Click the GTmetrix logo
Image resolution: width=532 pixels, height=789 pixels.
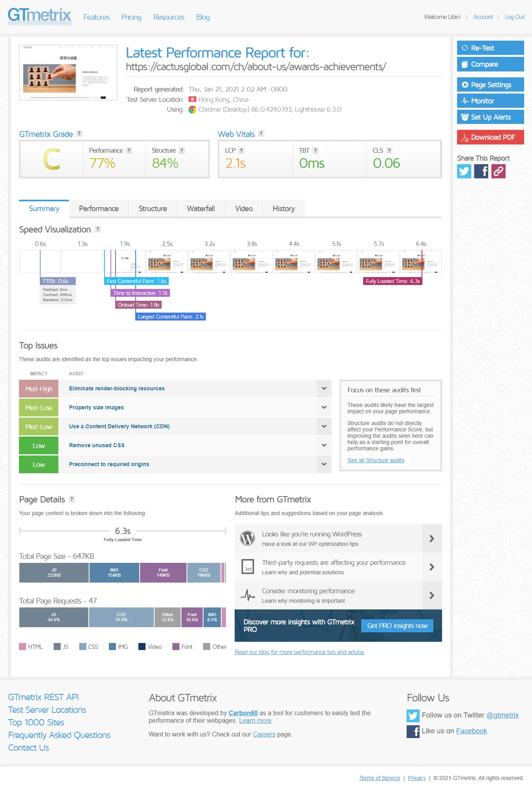pyautogui.click(x=39, y=17)
